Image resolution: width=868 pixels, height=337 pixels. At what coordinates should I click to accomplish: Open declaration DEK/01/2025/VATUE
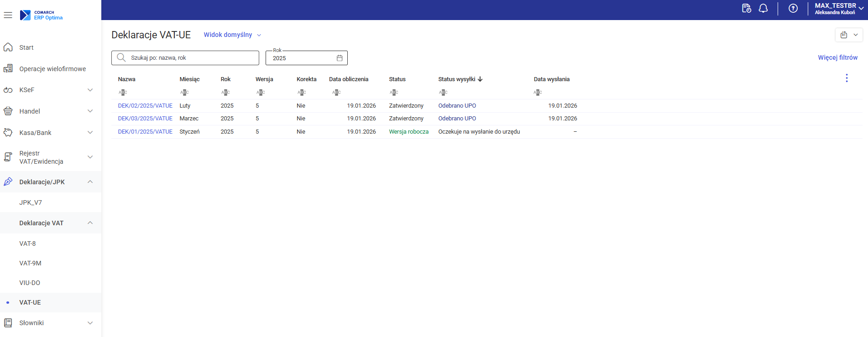[145, 132]
